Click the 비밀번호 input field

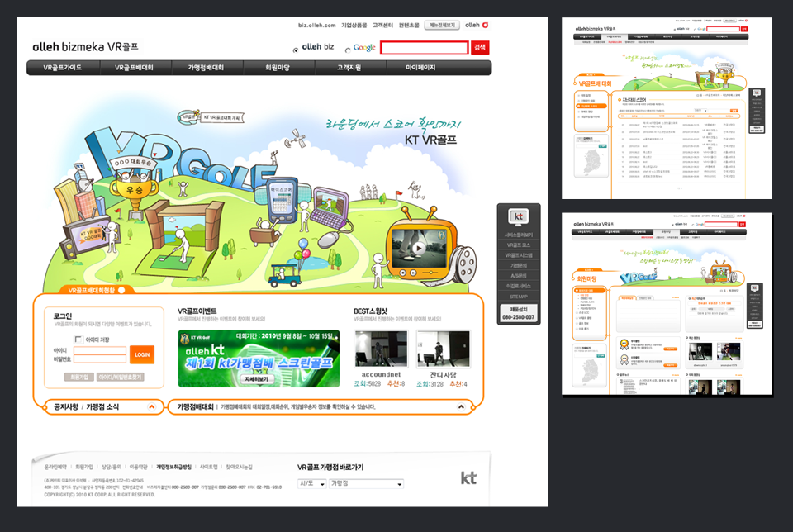pyautogui.click(x=100, y=359)
